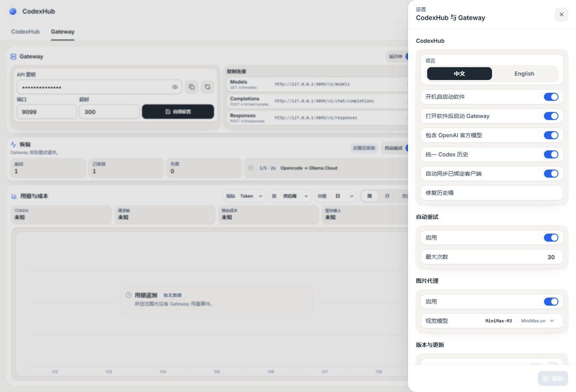Click the Opencode → Ollama Cloud entry

click(x=309, y=168)
